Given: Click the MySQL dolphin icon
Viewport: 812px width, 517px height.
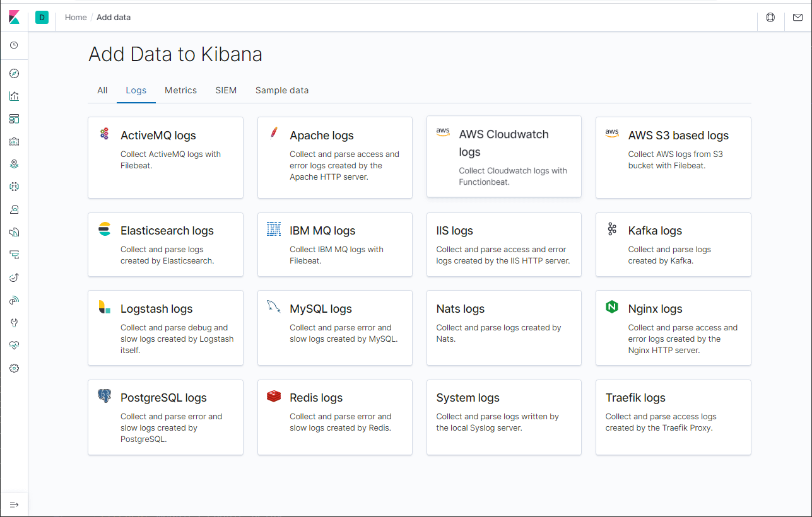Looking at the screenshot, I should point(274,307).
